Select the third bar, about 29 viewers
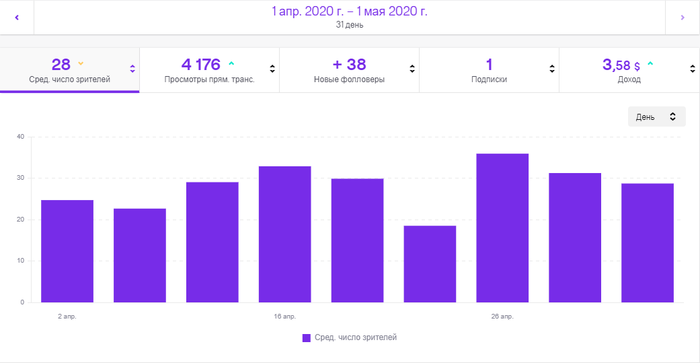 tap(212, 242)
